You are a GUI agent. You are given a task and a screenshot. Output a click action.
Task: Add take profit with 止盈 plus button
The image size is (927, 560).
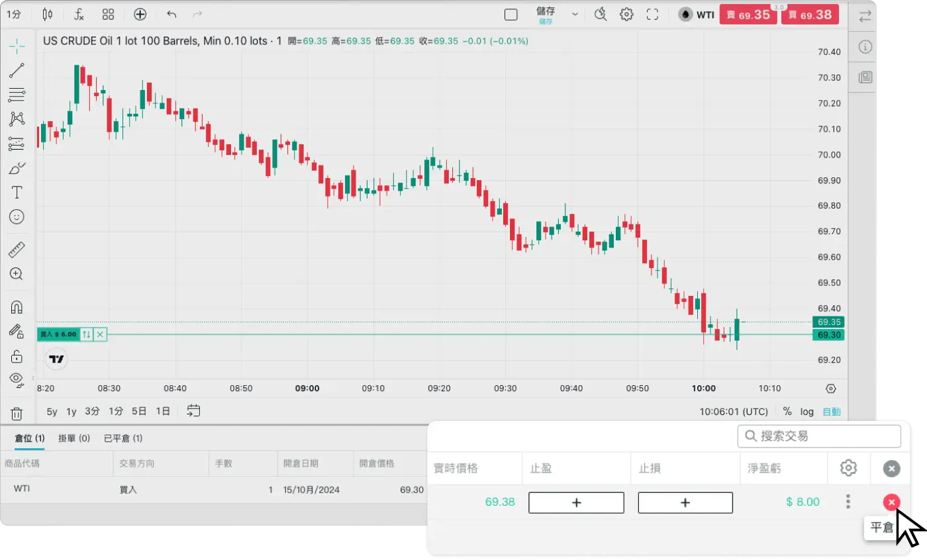click(x=576, y=502)
